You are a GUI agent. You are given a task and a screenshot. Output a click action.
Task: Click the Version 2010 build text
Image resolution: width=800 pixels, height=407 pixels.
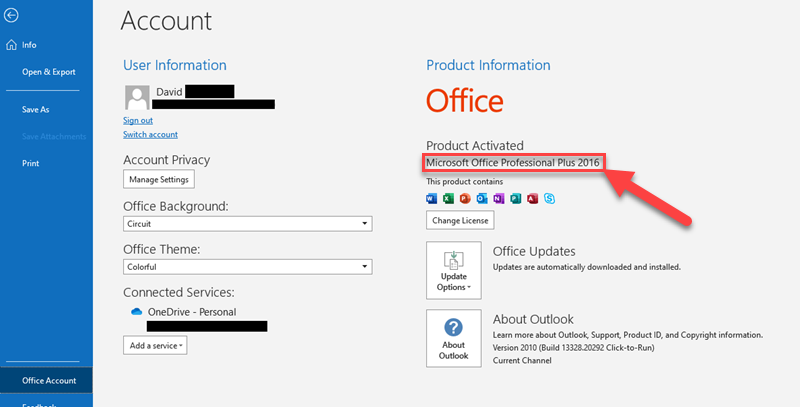coord(573,348)
